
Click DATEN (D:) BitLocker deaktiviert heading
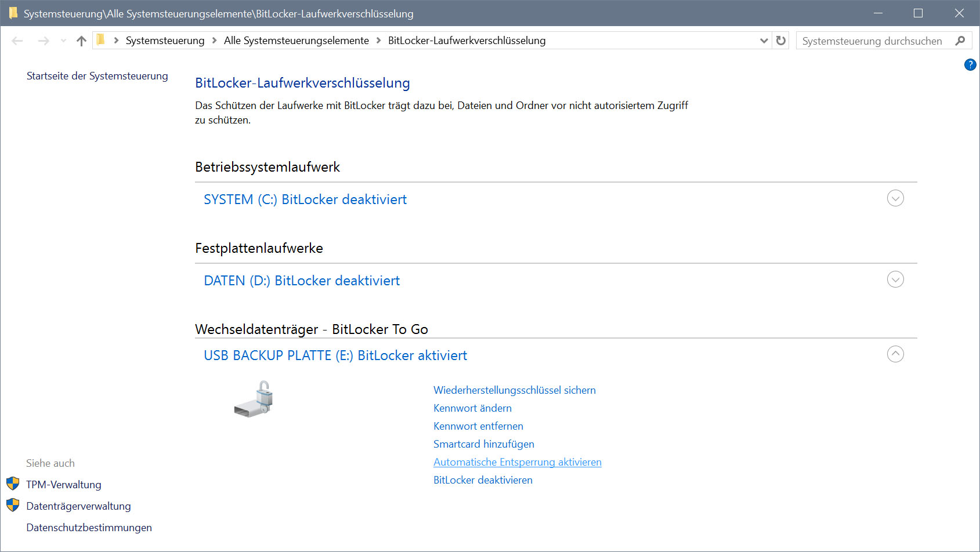tap(302, 281)
